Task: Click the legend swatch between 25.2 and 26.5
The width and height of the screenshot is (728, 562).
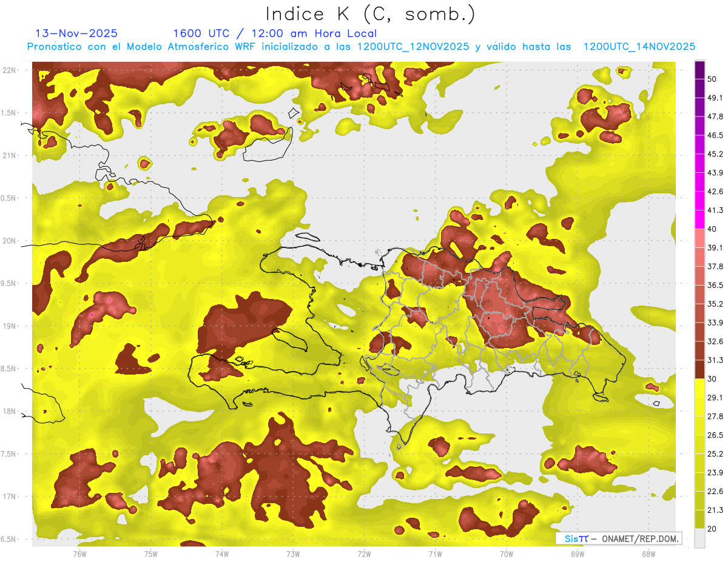Action: (699, 444)
